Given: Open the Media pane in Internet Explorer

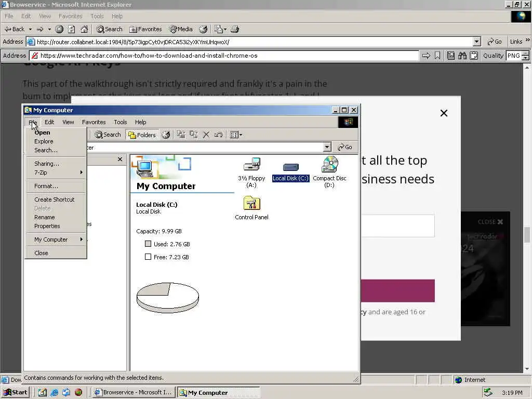Looking at the screenshot, I should [181, 29].
